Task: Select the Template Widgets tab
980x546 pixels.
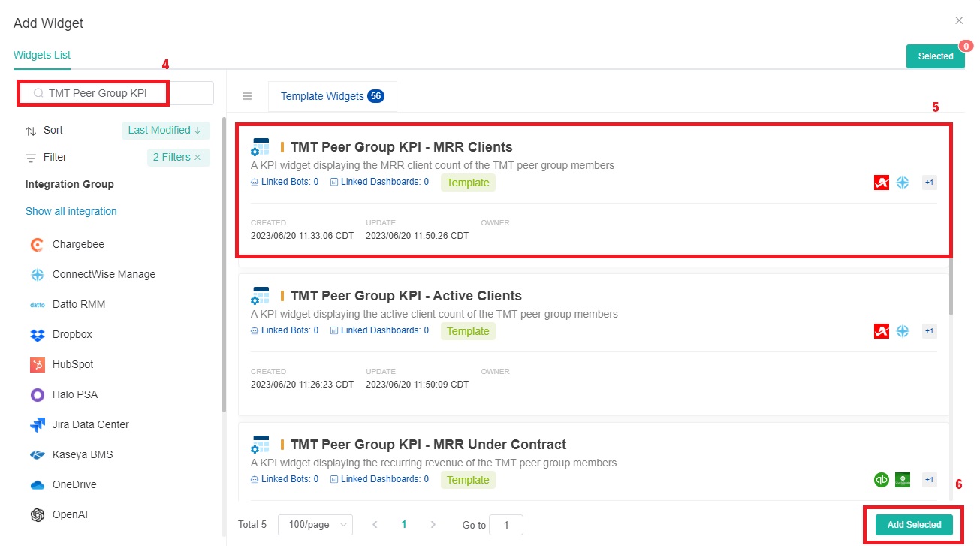Action: (x=333, y=96)
